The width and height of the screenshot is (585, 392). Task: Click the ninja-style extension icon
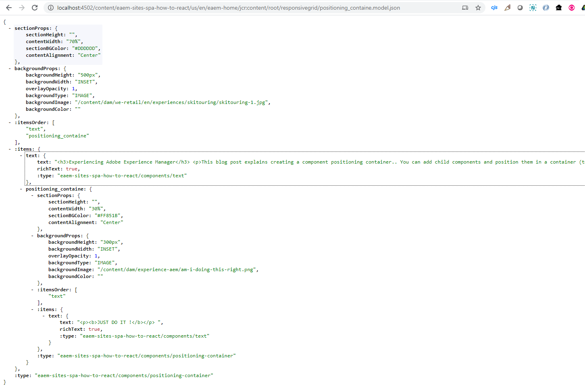coord(559,7)
